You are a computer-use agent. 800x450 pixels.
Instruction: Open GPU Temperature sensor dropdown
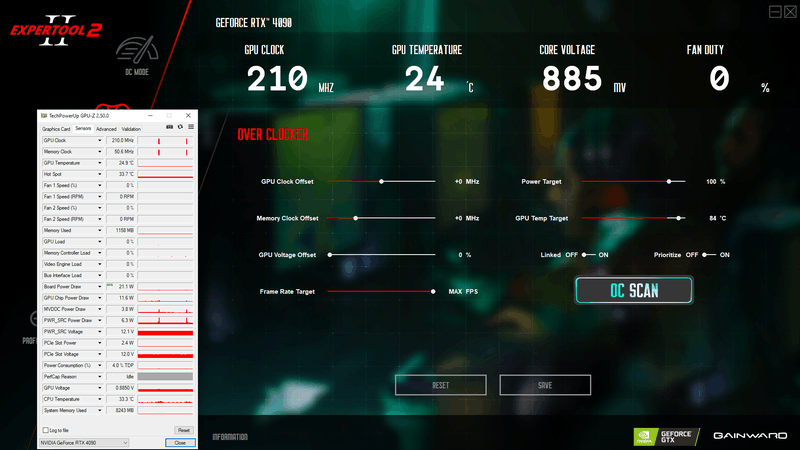[99, 163]
